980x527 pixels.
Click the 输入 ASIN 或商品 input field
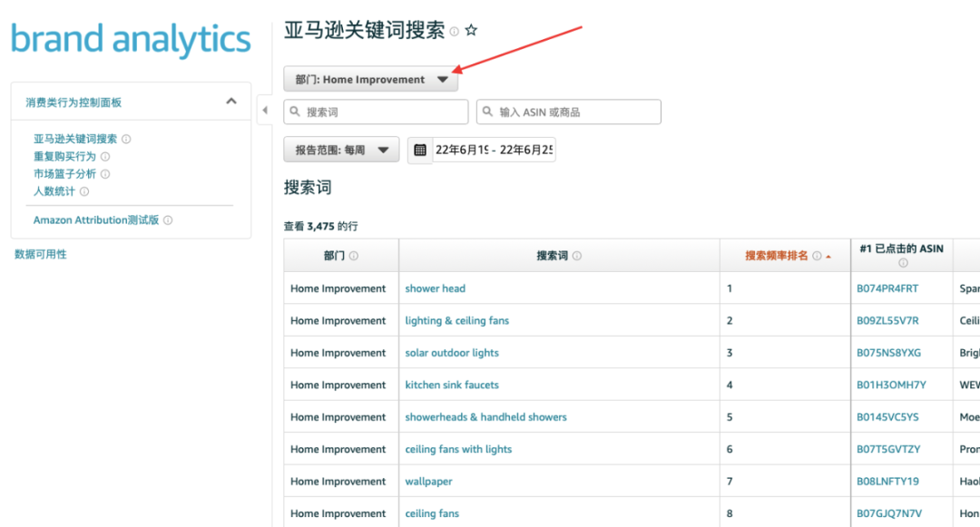pos(569,112)
